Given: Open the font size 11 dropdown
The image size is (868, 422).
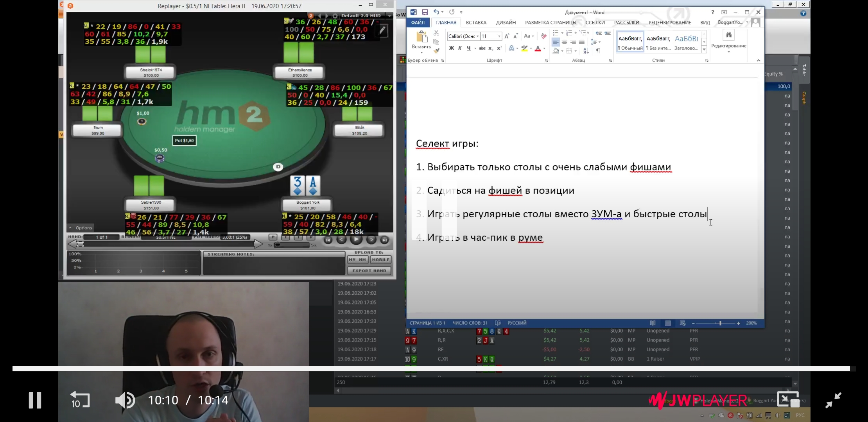Looking at the screenshot, I should (x=499, y=36).
